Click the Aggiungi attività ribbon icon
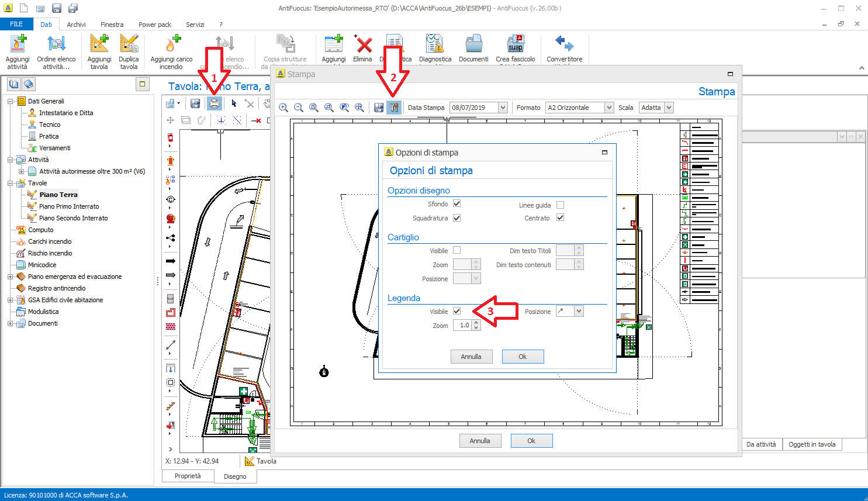868x501 pixels. (18, 44)
